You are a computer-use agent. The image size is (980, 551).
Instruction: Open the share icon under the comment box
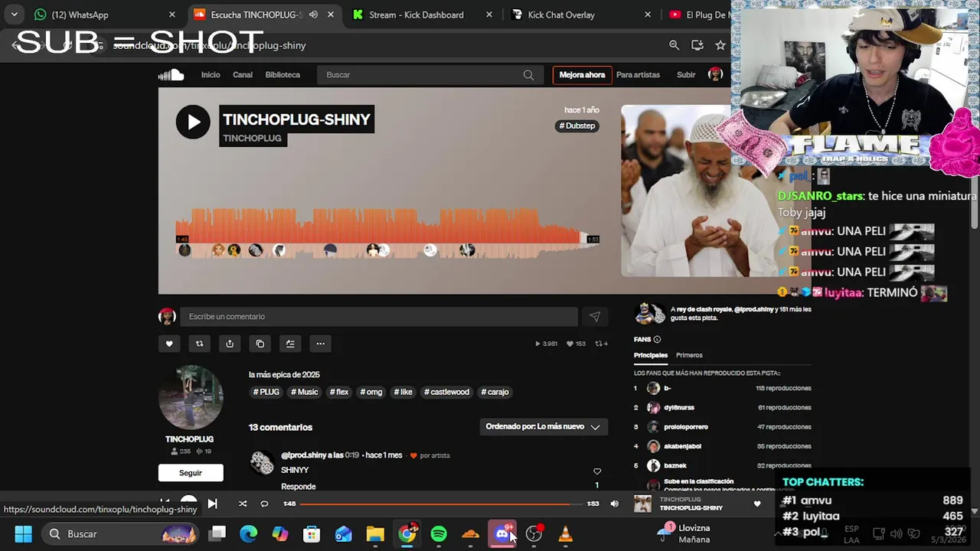[x=230, y=344]
